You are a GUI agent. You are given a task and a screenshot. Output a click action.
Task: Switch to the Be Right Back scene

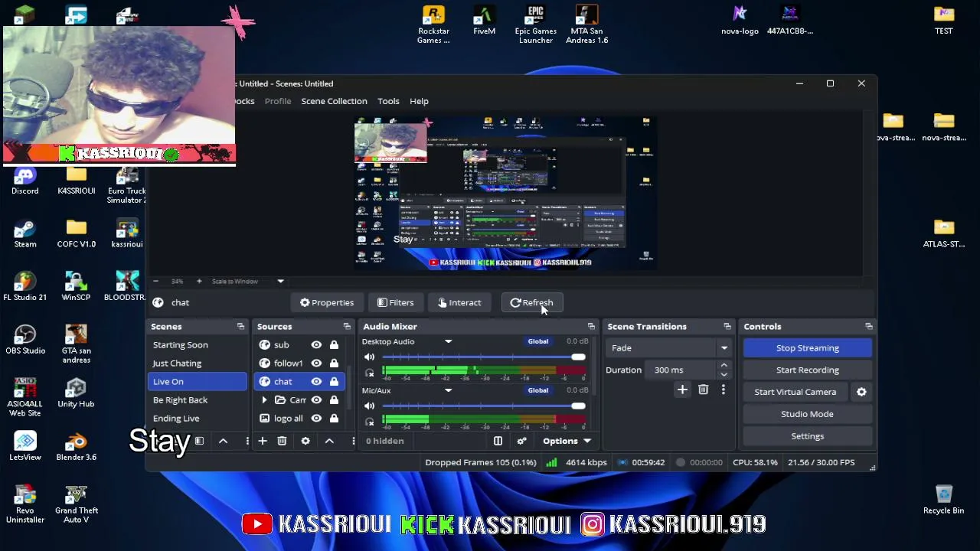197,400
